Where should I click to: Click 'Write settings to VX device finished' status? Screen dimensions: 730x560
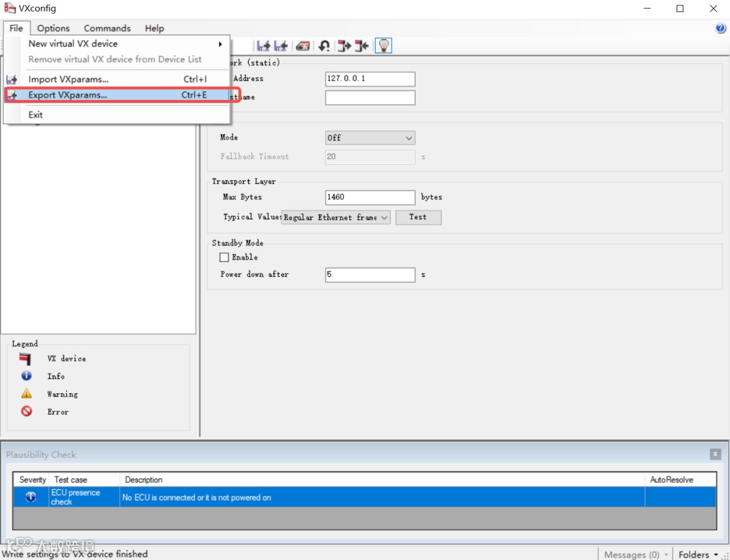75,554
